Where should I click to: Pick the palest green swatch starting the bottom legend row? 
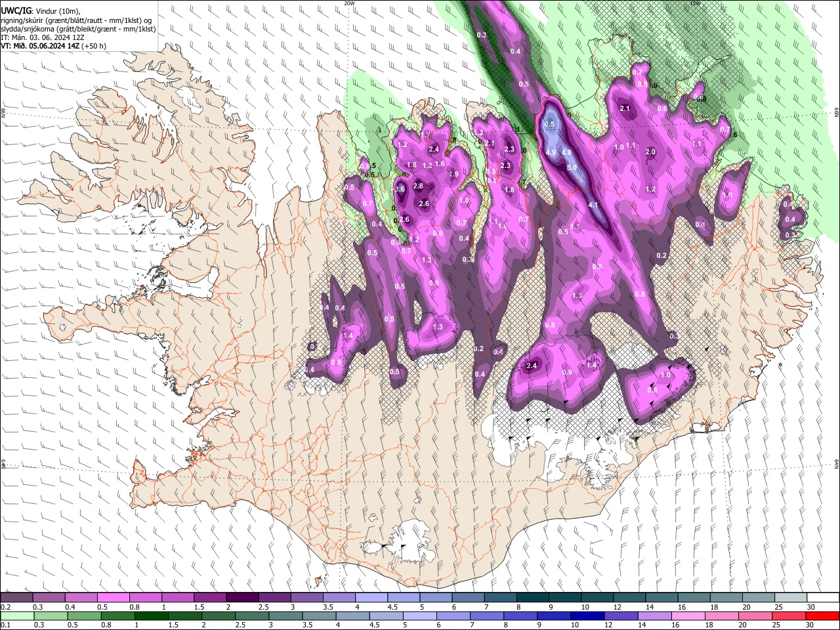16,616
